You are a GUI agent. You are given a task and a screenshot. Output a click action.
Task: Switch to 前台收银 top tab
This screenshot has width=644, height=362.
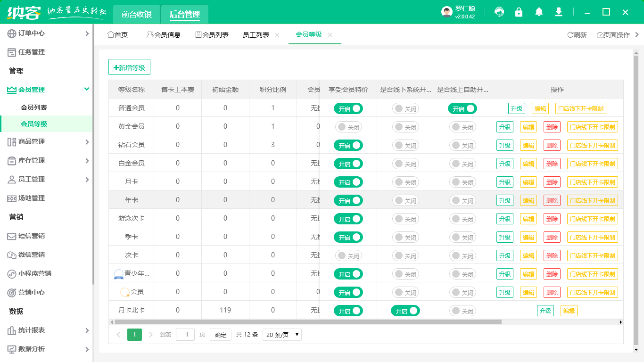[137, 14]
